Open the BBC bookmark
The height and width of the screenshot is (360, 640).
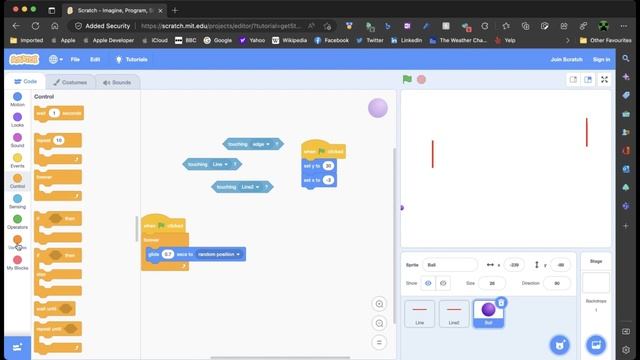(x=186, y=40)
